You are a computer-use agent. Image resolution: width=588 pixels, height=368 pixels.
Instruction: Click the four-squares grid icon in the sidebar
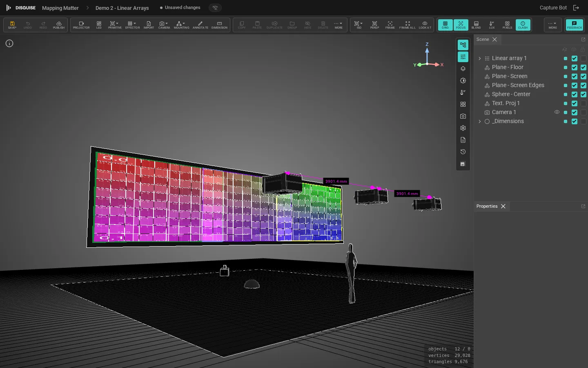point(463,104)
